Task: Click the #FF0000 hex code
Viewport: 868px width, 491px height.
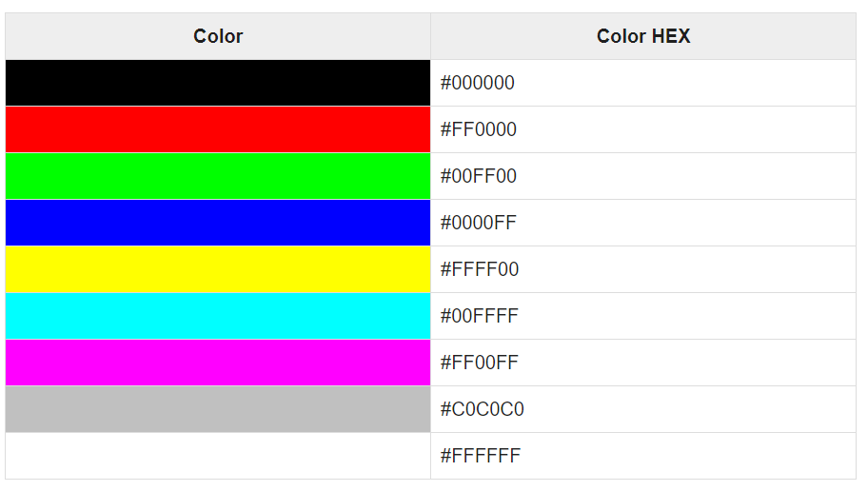Action: 479,129
